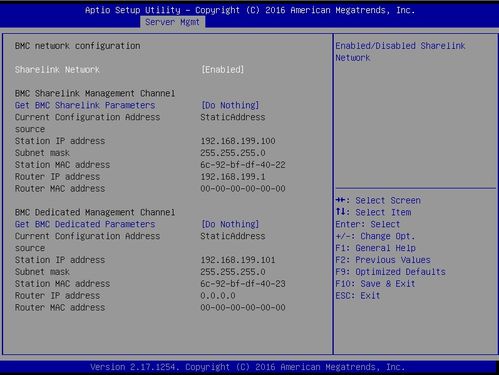This screenshot has height=375, width=499.
Task: Click the Select Item key hint
Action: (x=373, y=212)
